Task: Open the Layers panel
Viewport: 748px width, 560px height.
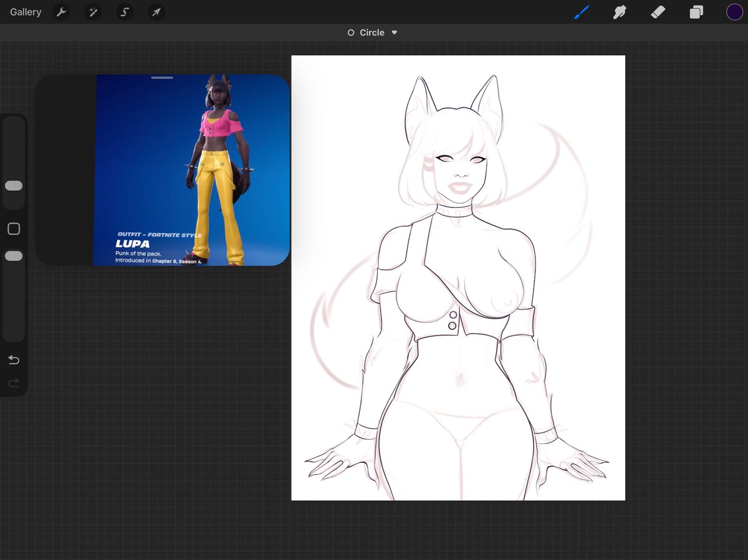Action: (x=696, y=12)
